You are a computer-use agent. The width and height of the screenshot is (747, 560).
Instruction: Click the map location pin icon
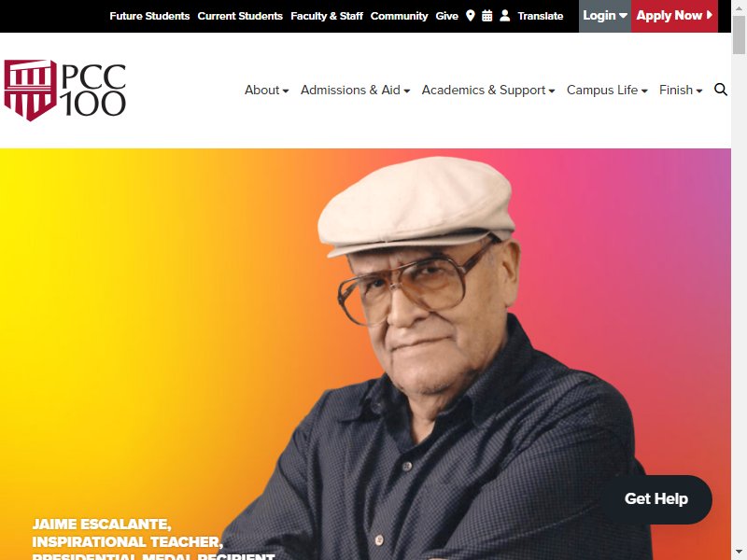471,16
